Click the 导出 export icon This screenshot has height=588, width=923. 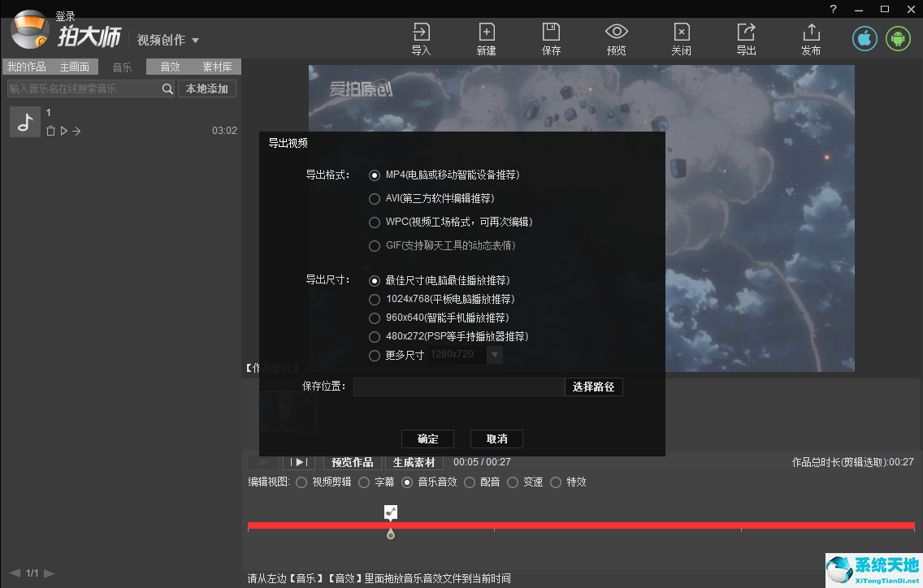click(x=745, y=38)
